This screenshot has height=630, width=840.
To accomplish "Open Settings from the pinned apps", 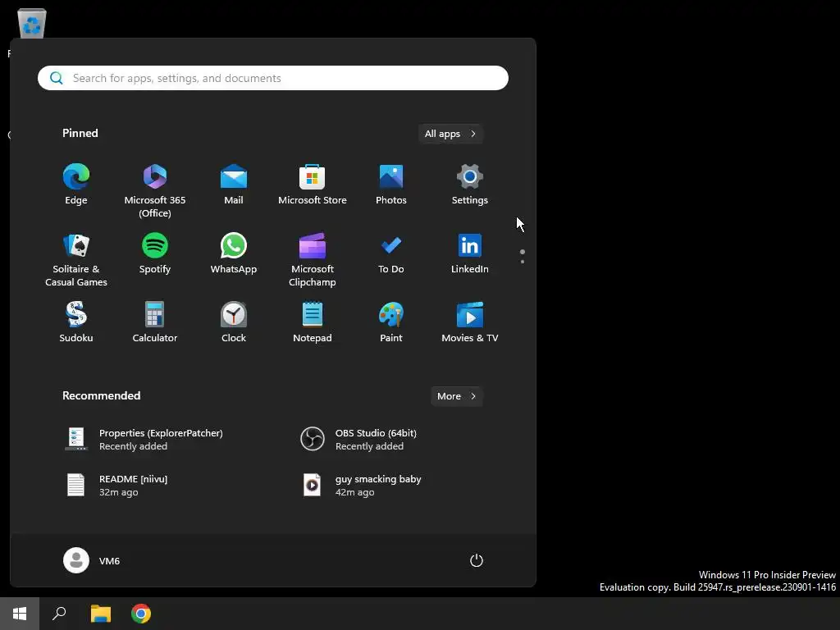I will tap(470, 185).
